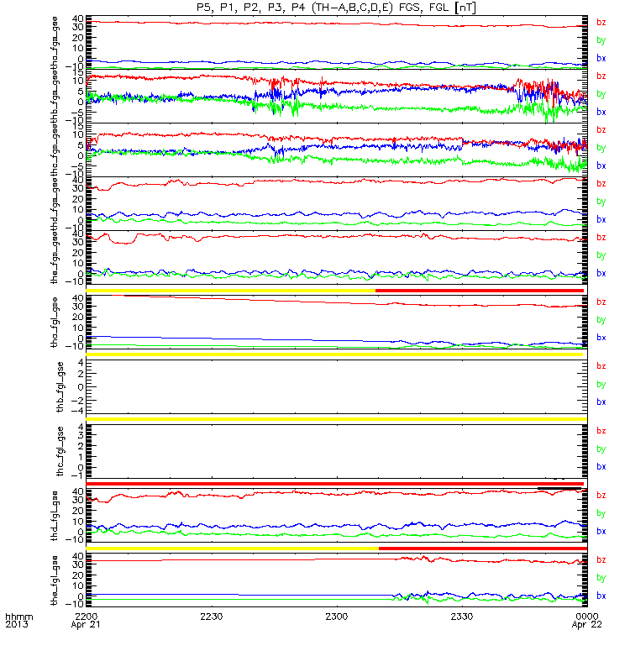This screenshot has height=672, width=630.
Task: Click the 'bz' legend of the thb_fgs_gse panel
Action: point(601,76)
